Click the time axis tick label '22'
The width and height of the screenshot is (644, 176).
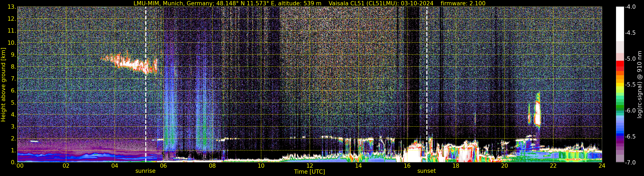coord(553,166)
